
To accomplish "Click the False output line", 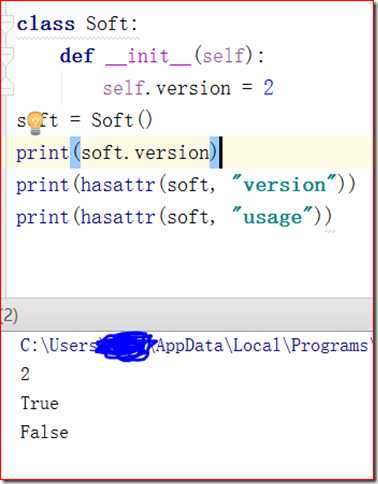I will [x=44, y=432].
